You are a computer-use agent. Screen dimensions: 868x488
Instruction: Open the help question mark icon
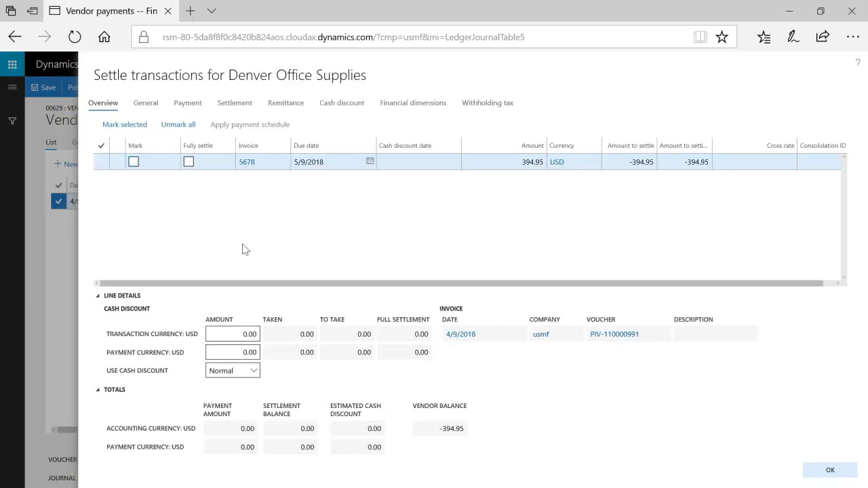858,62
